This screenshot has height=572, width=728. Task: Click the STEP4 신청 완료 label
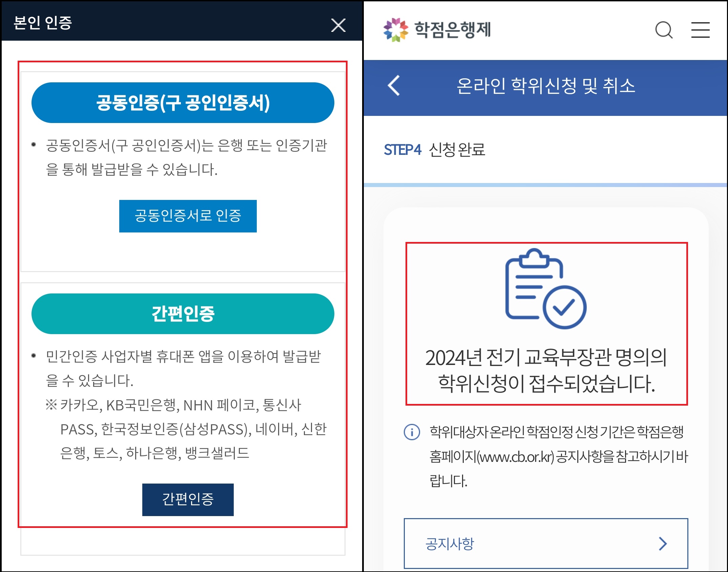434,149
